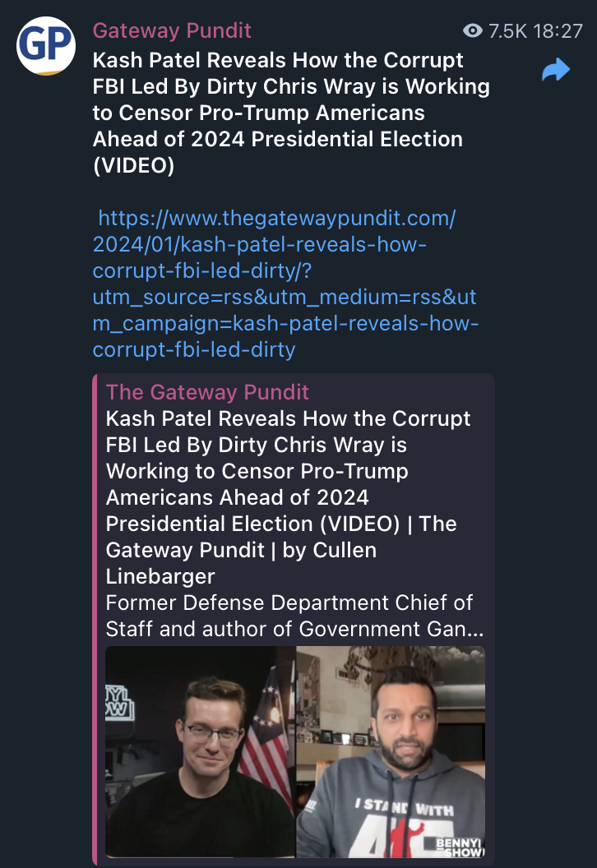The width and height of the screenshot is (597, 868).
Task: Tap the message headline about Kash Patel
Action: [291, 113]
